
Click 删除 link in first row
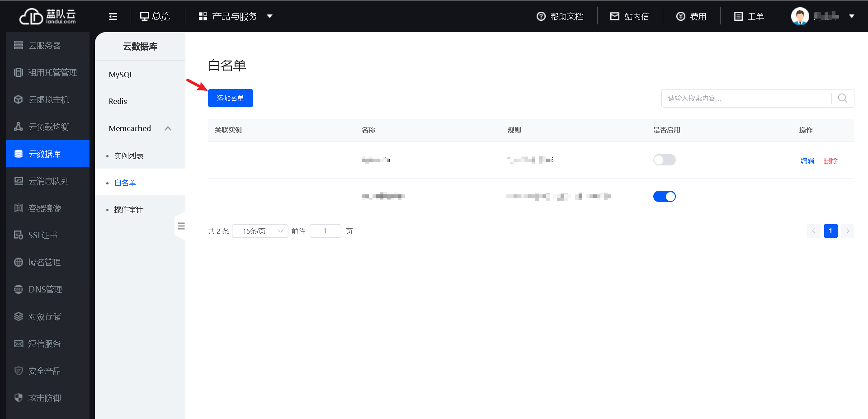(830, 160)
